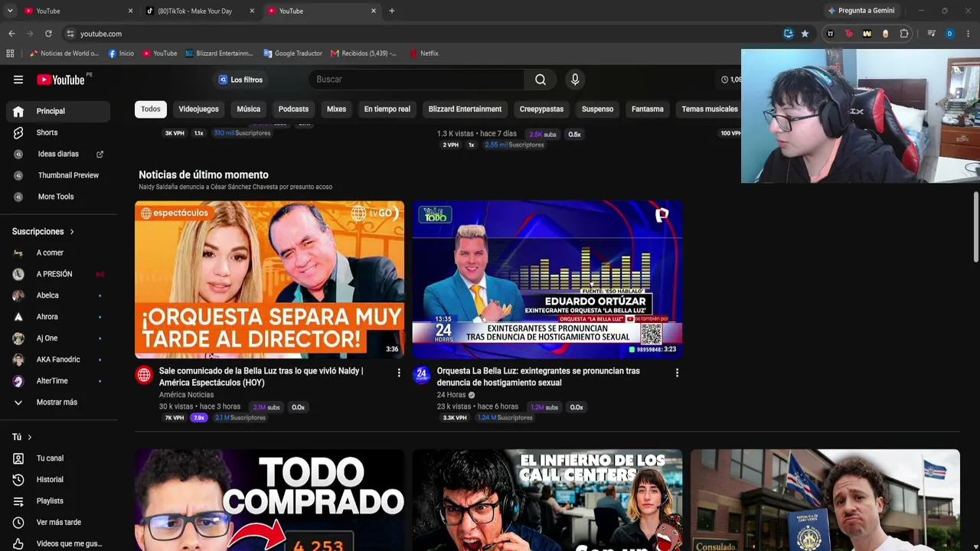The image size is (980, 551).
Task: Open the Netflix bookmark
Action: coord(423,54)
